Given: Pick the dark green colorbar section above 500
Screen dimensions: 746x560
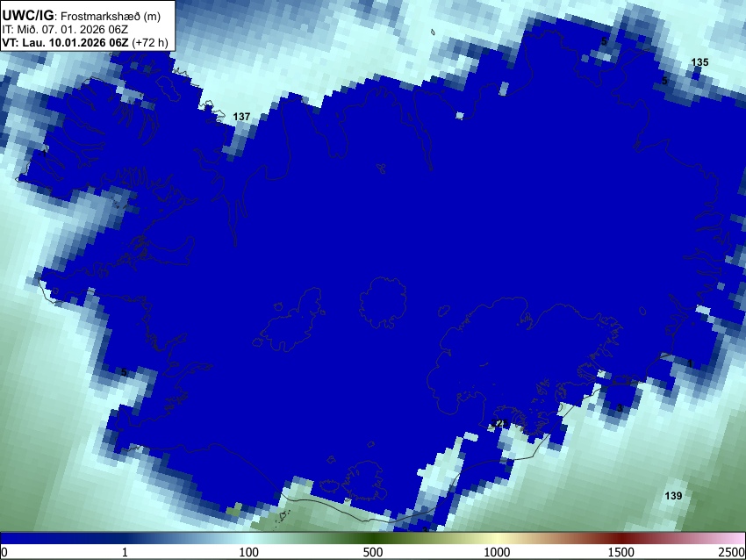Looking at the screenshot, I should click(x=373, y=539).
